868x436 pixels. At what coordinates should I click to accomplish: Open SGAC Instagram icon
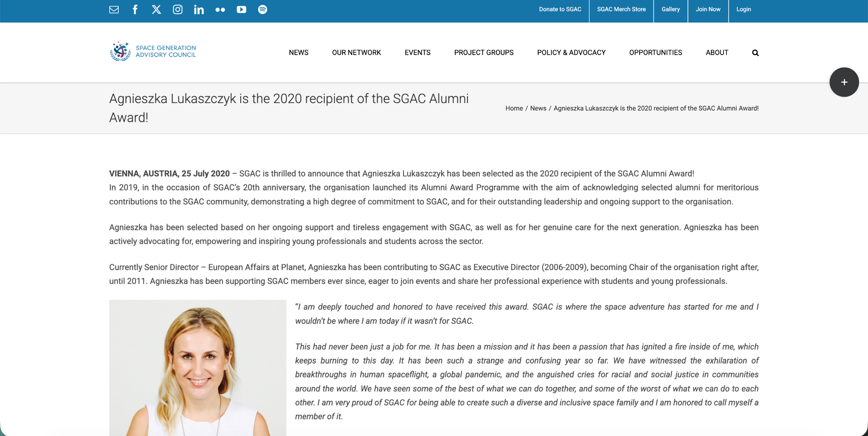[178, 9]
